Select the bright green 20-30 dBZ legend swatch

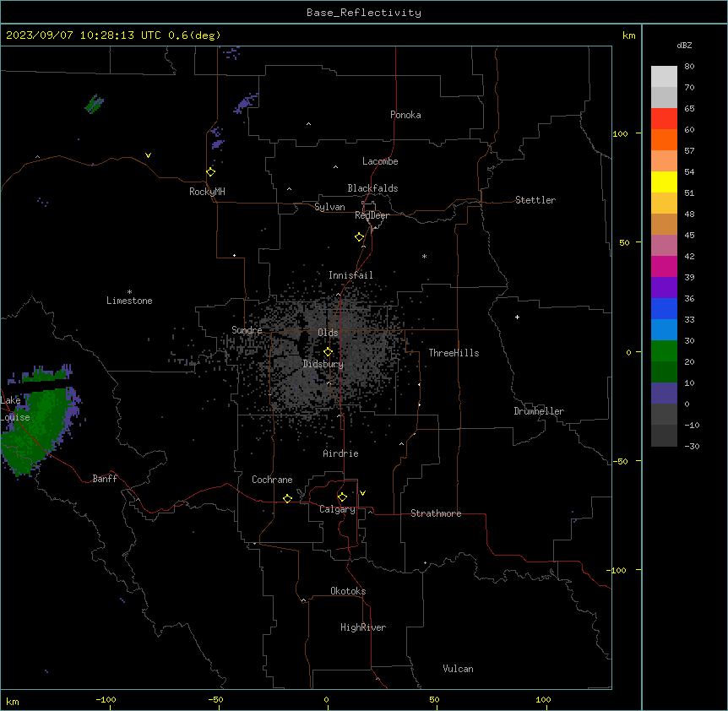[664, 351]
